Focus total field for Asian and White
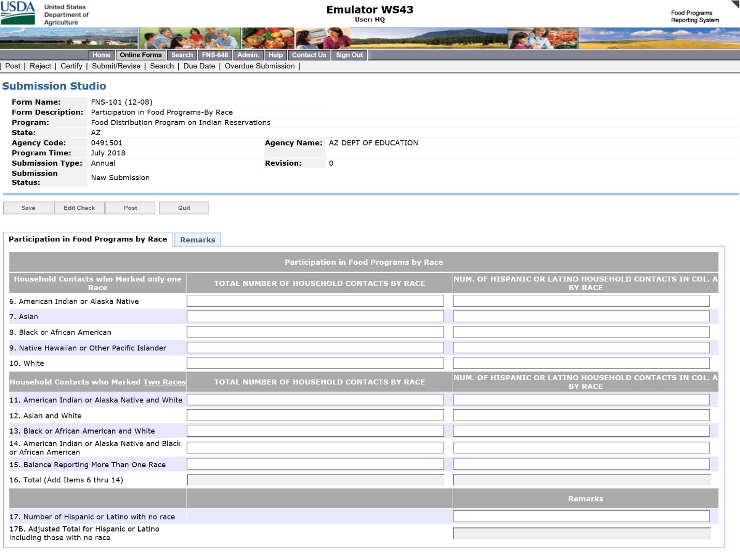The image size is (740, 560). pyautogui.click(x=315, y=415)
